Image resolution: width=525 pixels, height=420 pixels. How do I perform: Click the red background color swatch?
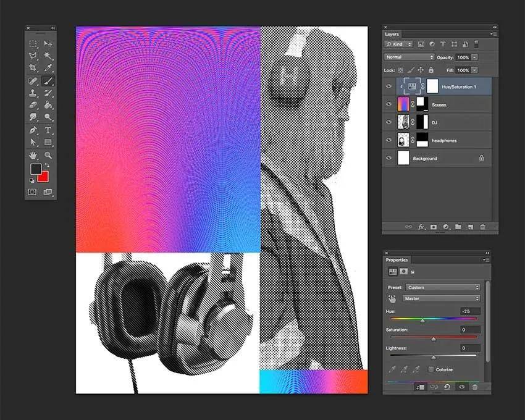(x=43, y=177)
